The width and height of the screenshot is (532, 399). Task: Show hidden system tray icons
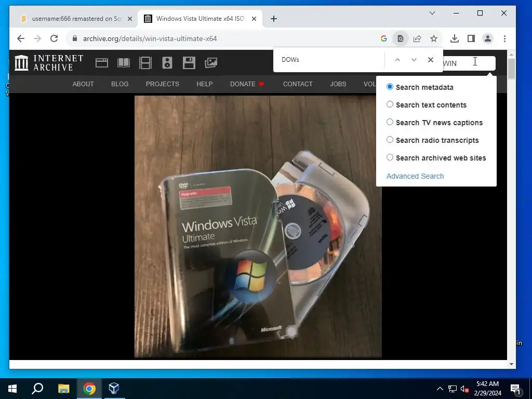(x=440, y=389)
